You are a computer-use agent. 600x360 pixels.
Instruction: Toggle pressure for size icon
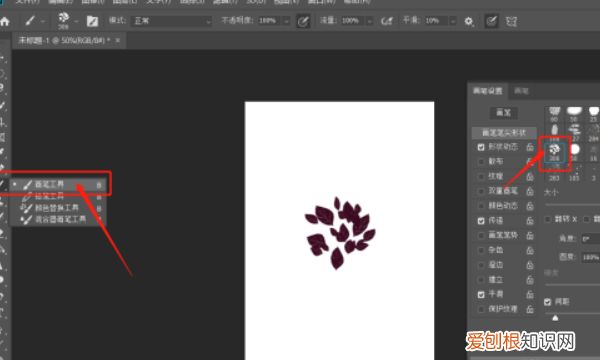point(491,21)
